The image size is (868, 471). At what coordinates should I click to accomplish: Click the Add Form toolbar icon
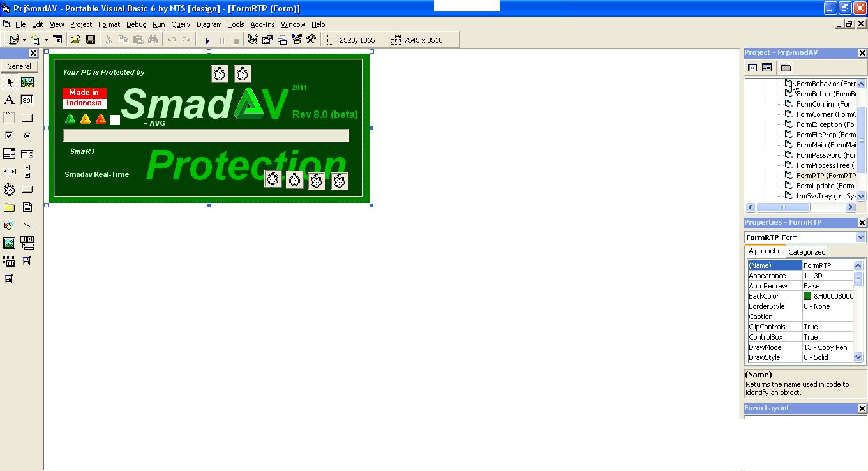tap(35, 40)
